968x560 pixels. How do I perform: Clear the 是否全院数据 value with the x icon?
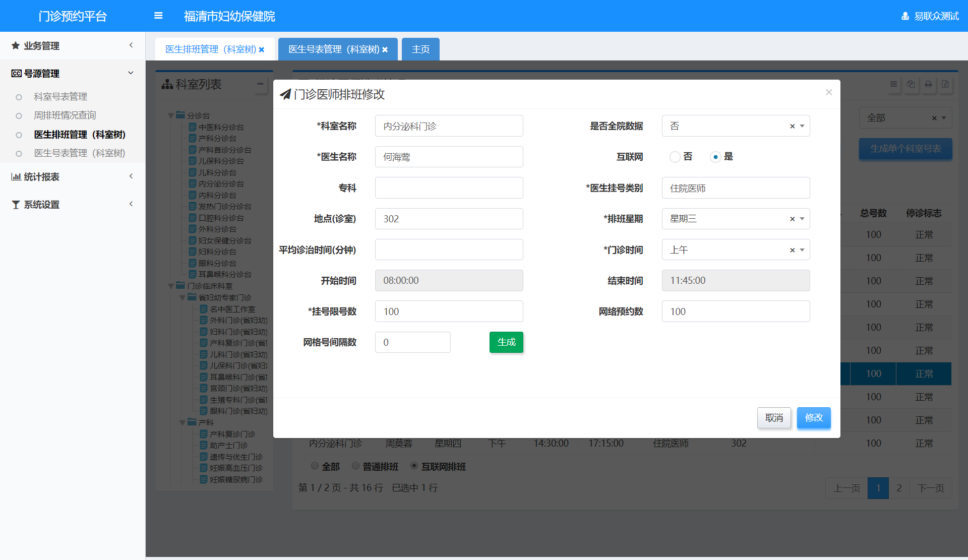[x=792, y=126]
